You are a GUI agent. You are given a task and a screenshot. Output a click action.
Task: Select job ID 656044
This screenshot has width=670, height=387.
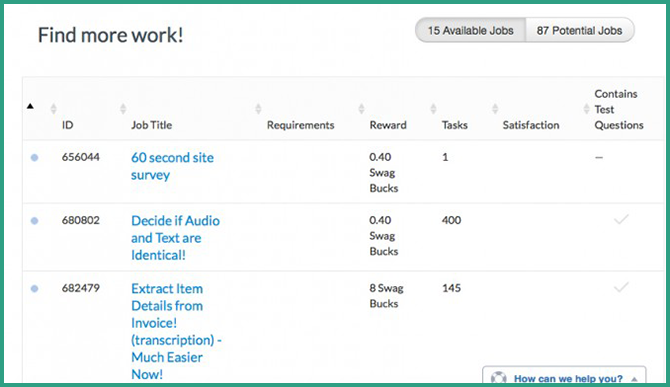80,157
